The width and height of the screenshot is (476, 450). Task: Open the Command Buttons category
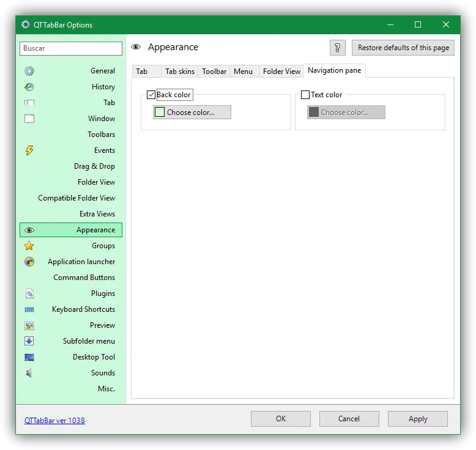pos(71,278)
